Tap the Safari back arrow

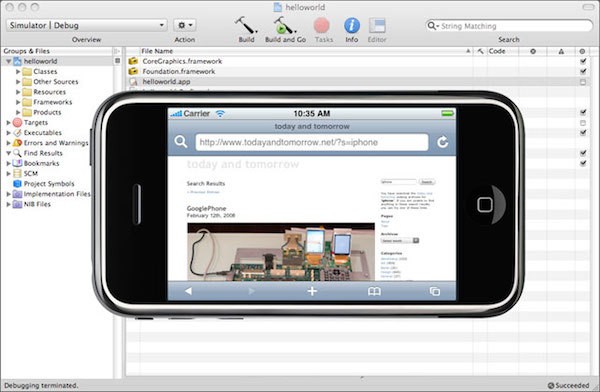coord(188,291)
